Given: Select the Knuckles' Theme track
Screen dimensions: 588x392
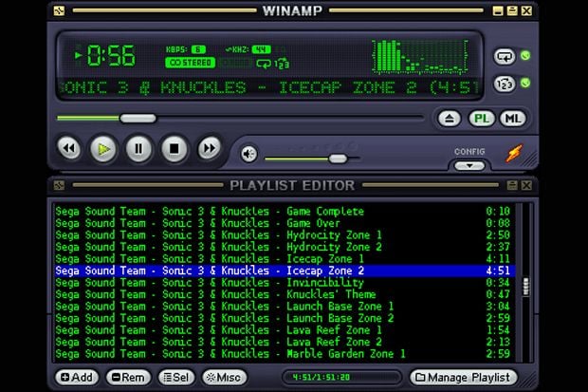Looking at the screenshot, I should (x=285, y=294).
